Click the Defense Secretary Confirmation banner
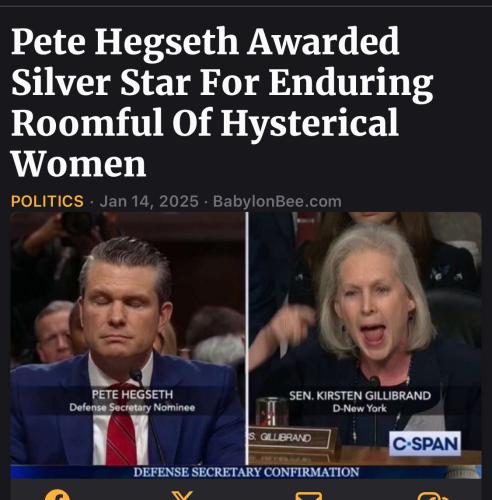492x500 pixels. pos(246,472)
